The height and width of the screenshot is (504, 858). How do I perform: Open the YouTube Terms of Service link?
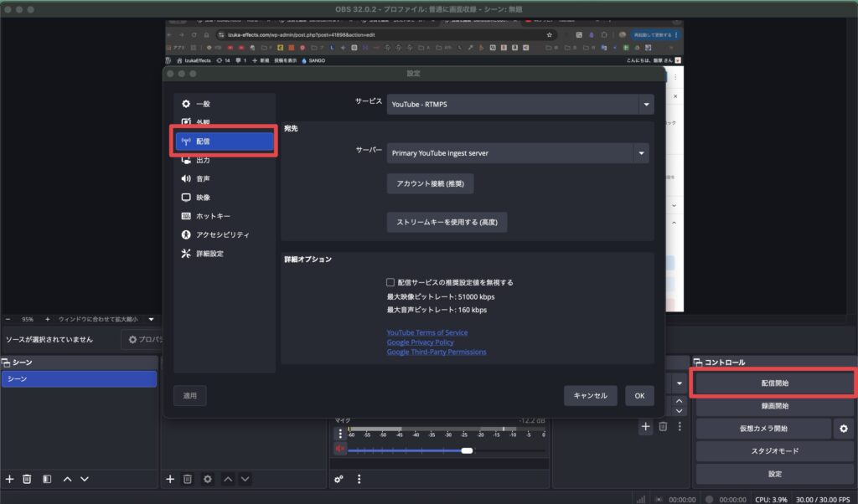[x=426, y=332]
